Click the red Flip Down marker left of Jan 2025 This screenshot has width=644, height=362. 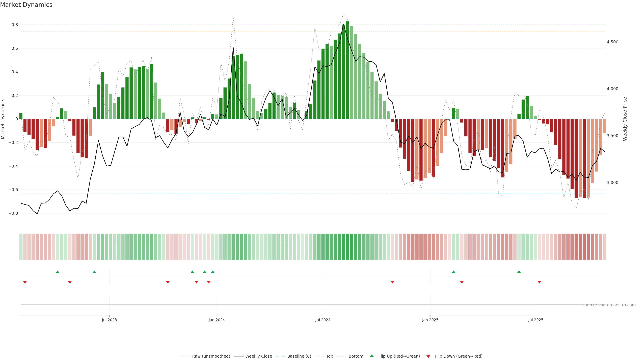pos(392,282)
